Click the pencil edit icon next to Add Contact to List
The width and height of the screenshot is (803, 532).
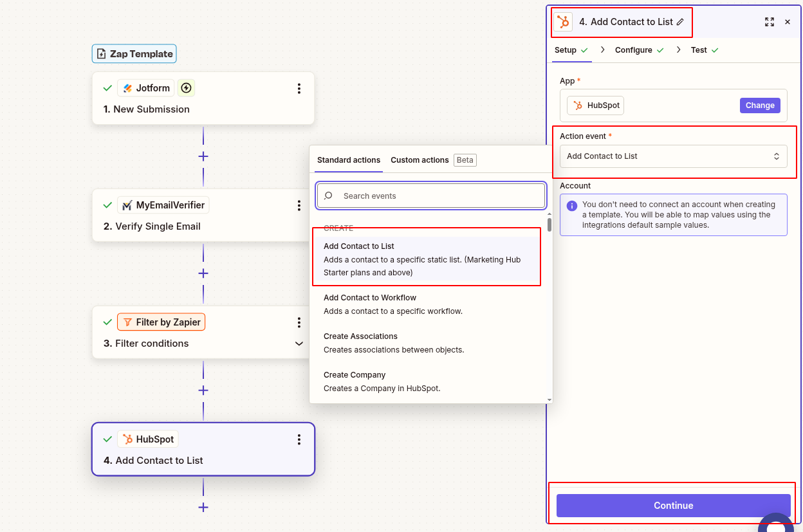(x=680, y=21)
